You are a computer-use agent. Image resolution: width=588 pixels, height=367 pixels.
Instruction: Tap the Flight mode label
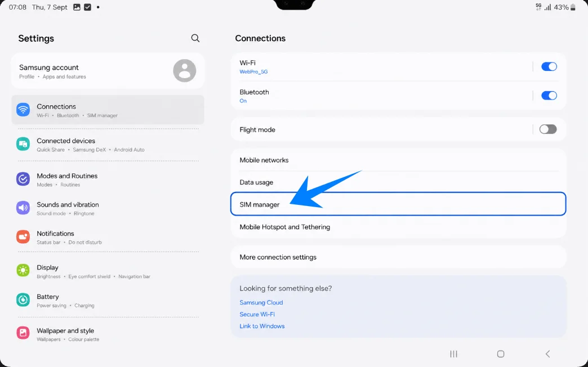coord(257,129)
